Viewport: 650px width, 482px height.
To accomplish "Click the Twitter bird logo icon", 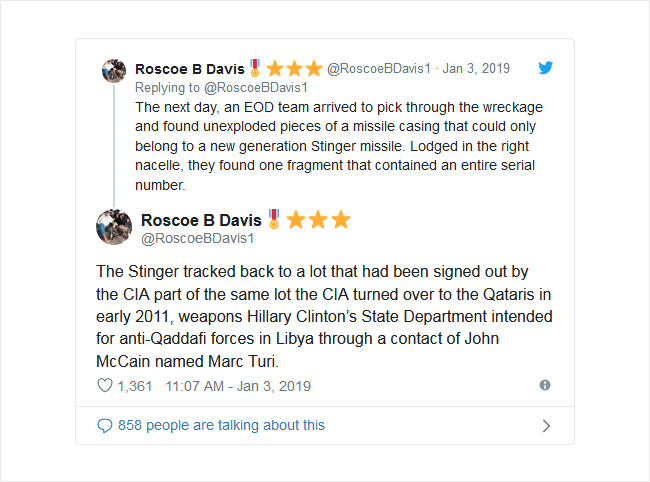I will (x=545, y=68).
